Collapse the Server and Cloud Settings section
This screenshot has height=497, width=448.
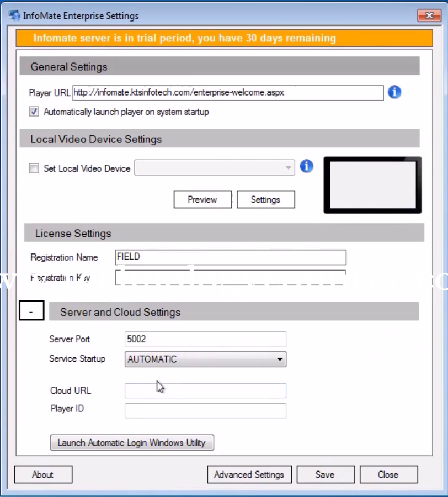tap(31, 310)
